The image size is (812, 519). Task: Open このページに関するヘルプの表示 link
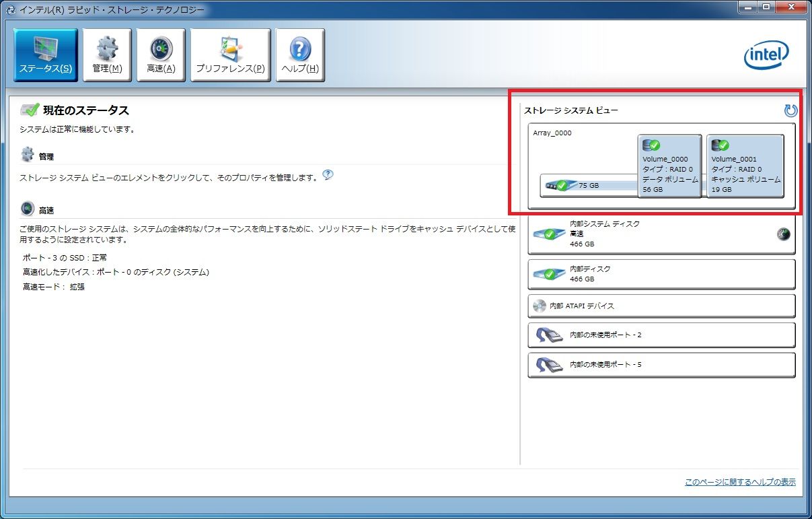click(740, 482)
